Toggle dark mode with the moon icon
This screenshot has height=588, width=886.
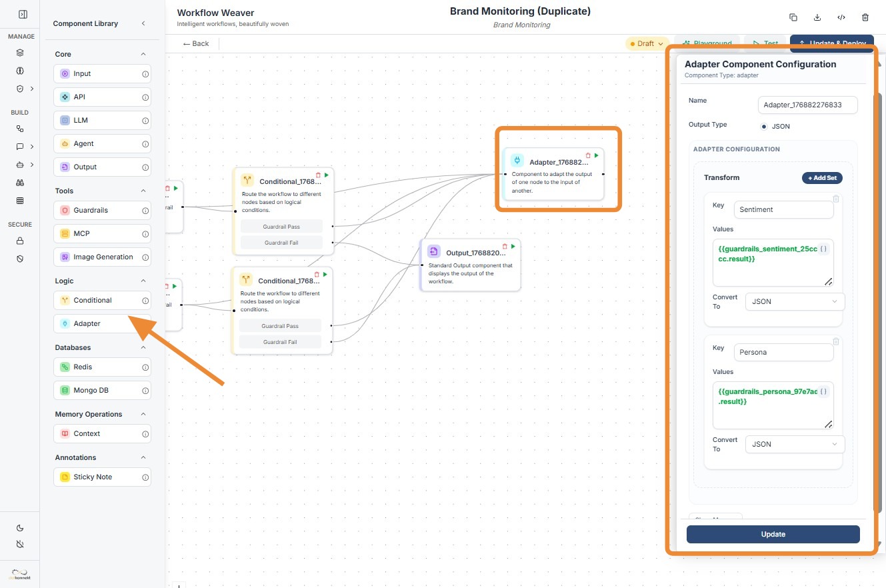tap(20, 527)
